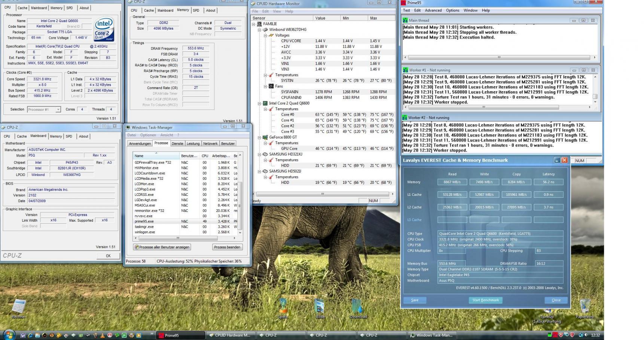The height and width of the screenshot is (340, 644).
Task: Open the View menu in Hardware Monitor
Action: 277,11
